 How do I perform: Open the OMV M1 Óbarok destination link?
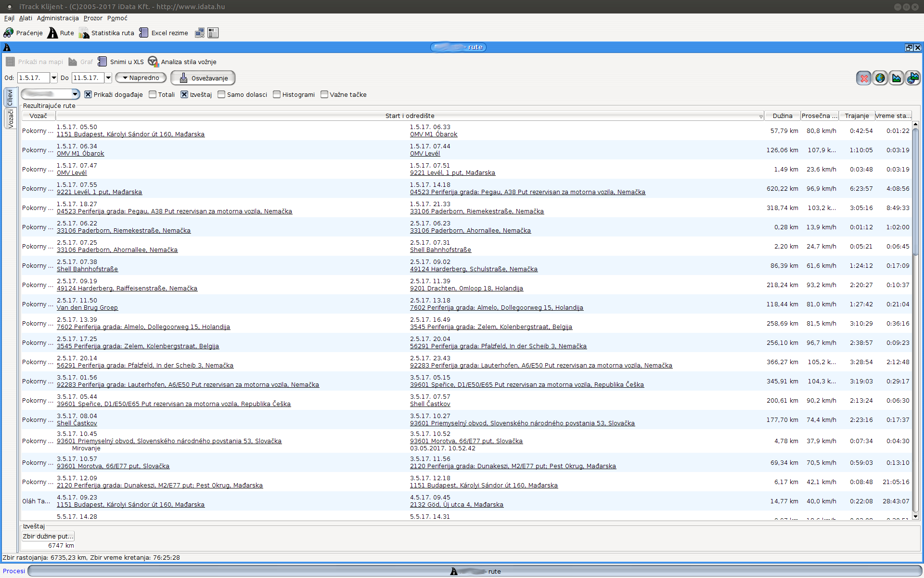pyautogui.click(x=433, y=134)
